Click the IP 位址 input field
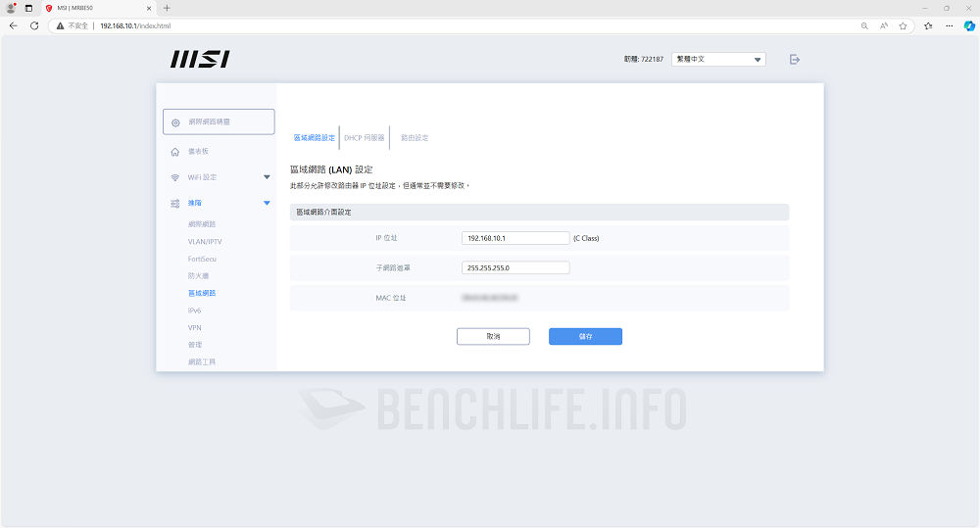The width and height of the screenshot is (980, 528). (x=515, y=238)
